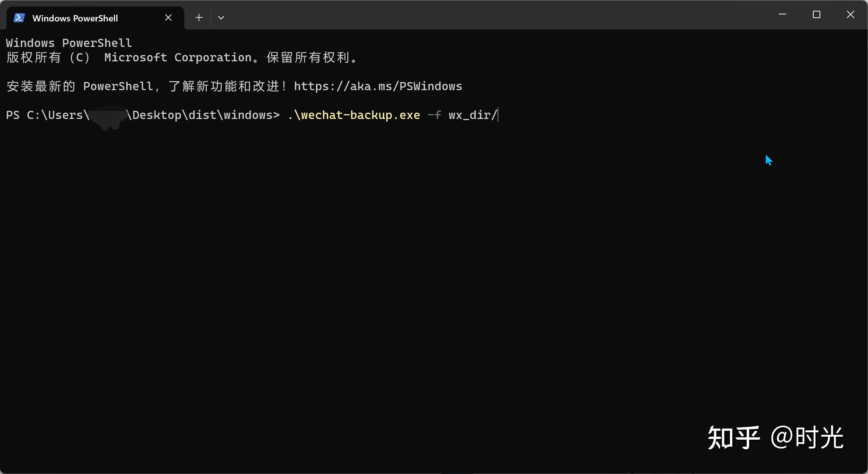Close the Windows PowerShell tab
This screenshot has width=868, height=474.
pos(168,18)
